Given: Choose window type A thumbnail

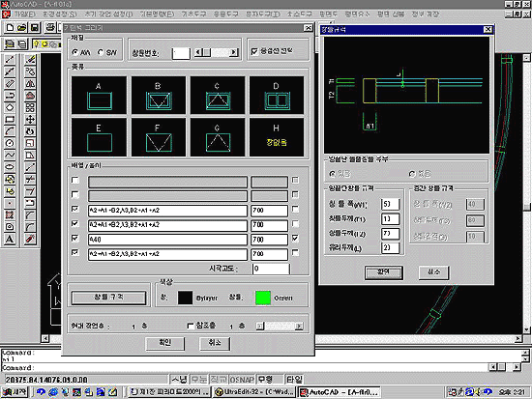Looking at the screenshot, I should click(99, 96).
